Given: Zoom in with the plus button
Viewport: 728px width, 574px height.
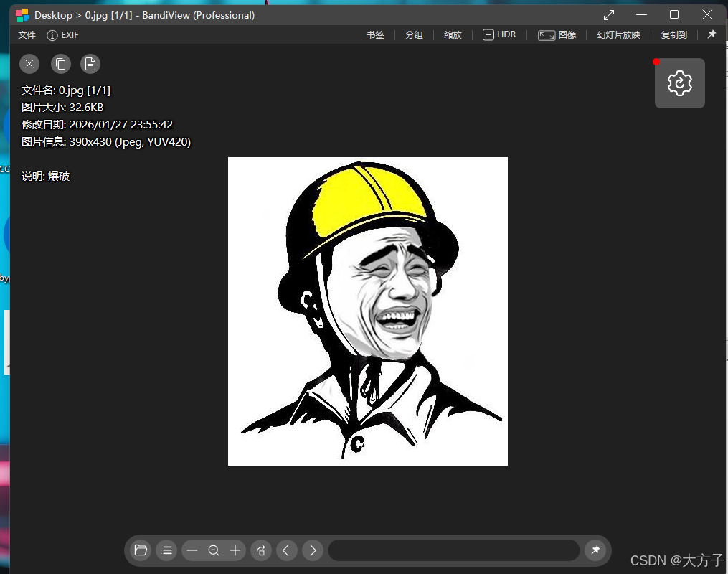Looking at the screenshot, I should [x=235, y=551].
